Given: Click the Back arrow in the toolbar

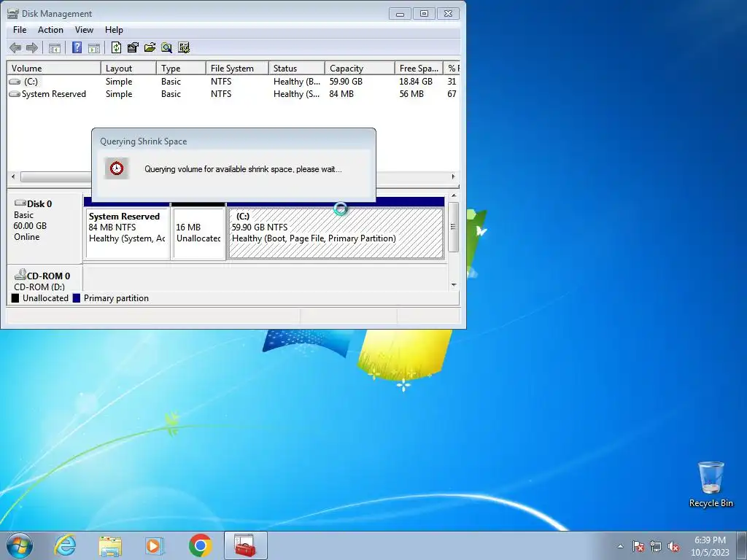Looking at the screenshot, I should tap(15, 47).
